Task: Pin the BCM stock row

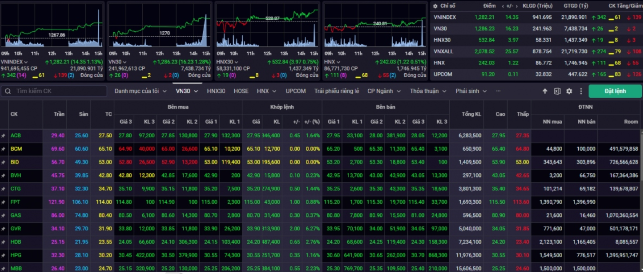Action: 3,149
